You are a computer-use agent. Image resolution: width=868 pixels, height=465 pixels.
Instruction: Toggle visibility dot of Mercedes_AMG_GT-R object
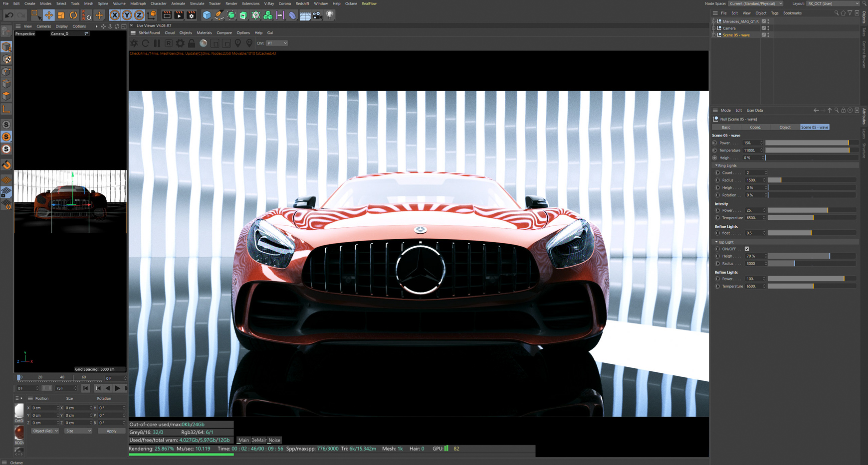click(768, 20)
